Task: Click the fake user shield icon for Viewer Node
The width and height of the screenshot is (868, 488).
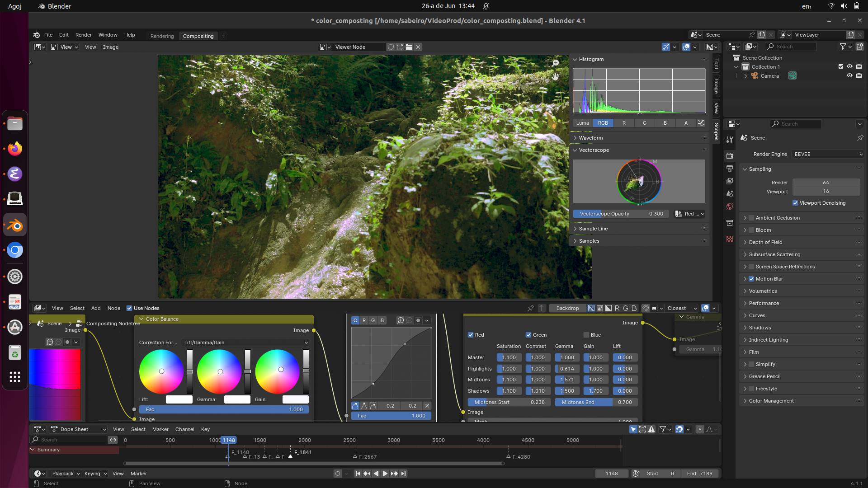Action: tap(391, 47)
